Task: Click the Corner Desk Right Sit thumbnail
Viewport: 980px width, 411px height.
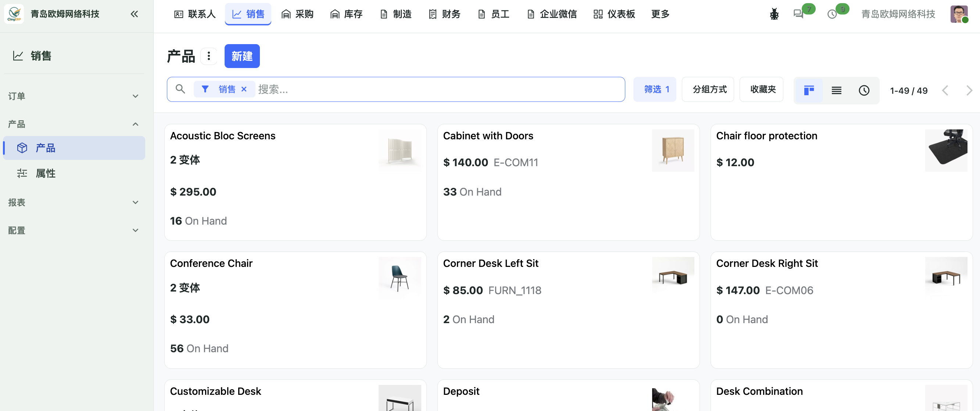Action: (x=946, y=278)
